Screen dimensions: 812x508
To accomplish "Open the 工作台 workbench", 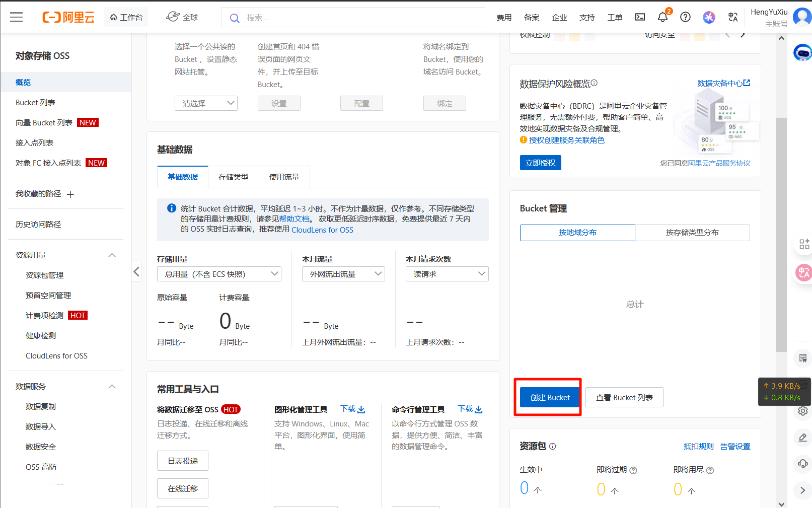I will coord(126,18).
